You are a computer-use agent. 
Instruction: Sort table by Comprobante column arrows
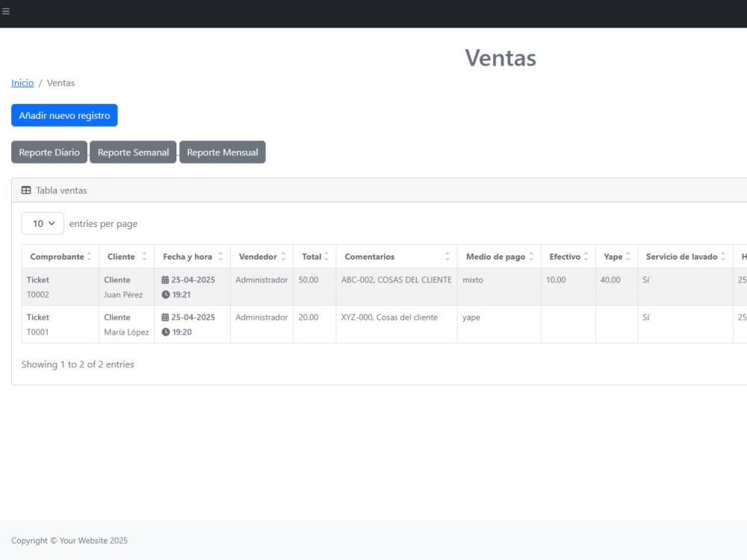click(89, 257)
